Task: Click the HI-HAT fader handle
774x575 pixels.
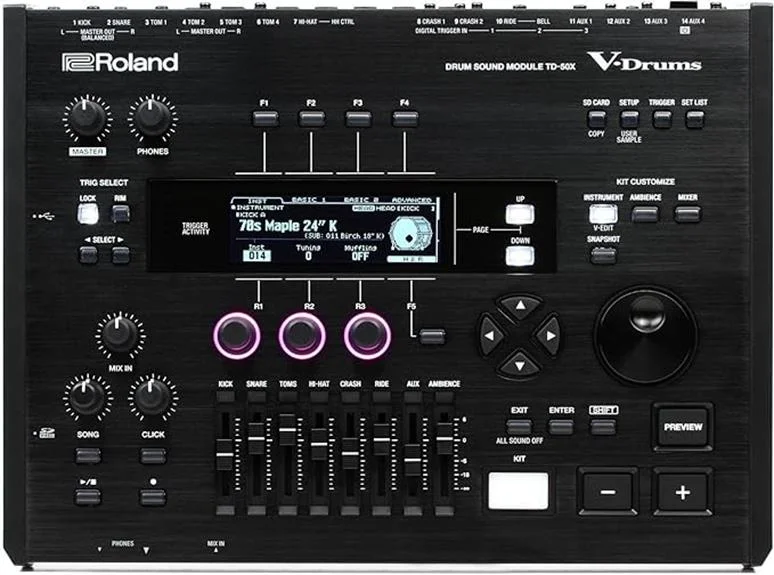Action: click(319, 444)
